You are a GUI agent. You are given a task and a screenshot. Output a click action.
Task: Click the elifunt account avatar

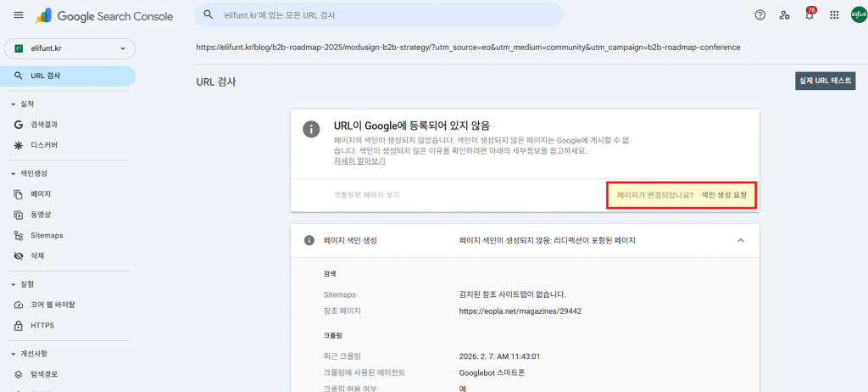tap(857, 15)
